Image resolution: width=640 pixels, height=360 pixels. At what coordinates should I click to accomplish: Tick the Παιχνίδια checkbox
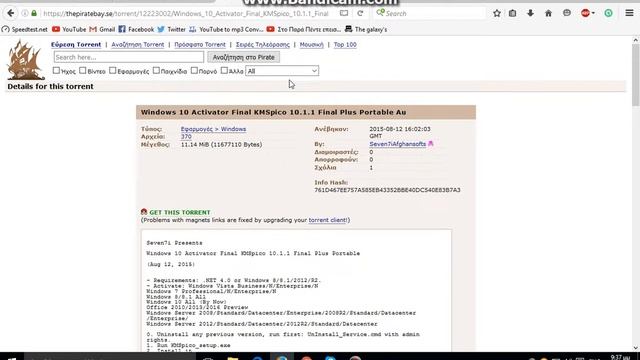[x=156, y=70]
